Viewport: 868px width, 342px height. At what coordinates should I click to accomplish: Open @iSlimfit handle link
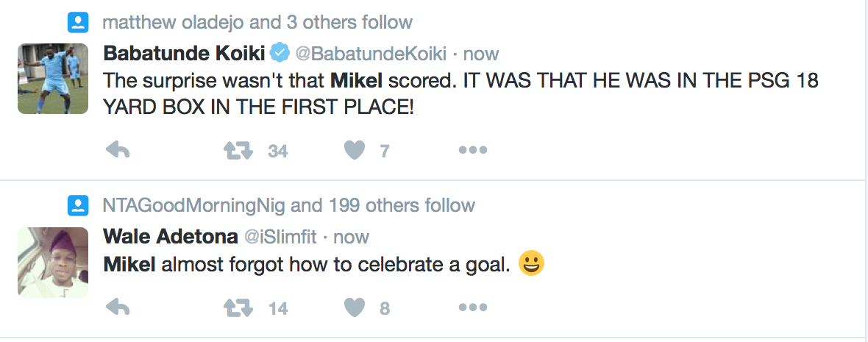click(280, 237)
